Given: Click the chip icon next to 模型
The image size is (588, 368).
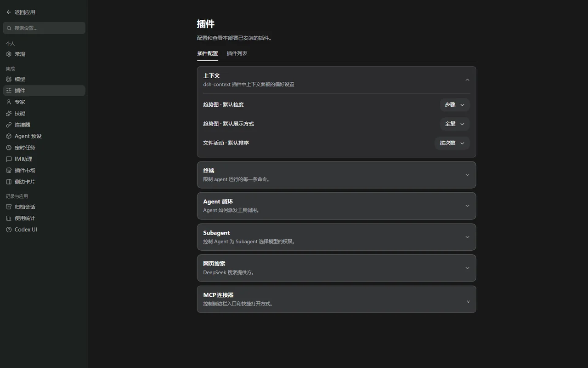Looking at the screenshot, I should (x=9, y=79).
